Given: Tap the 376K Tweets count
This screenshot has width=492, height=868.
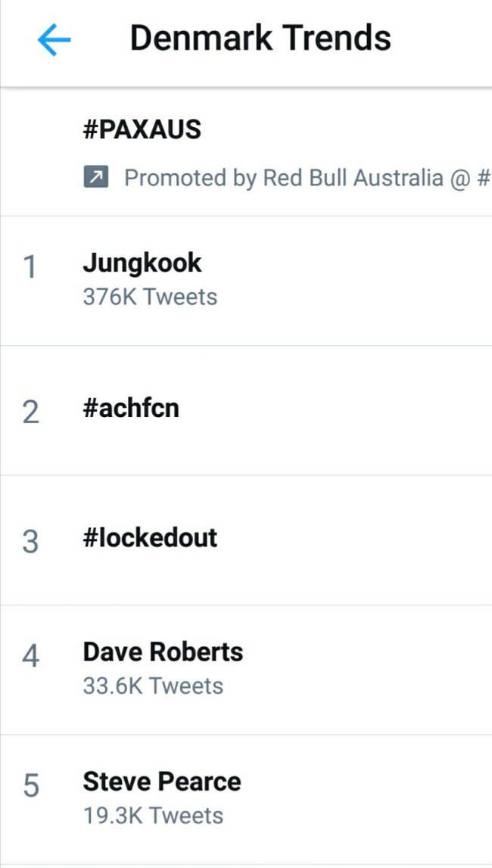Looking at the screenshot, I should click(x=150, y=297).
